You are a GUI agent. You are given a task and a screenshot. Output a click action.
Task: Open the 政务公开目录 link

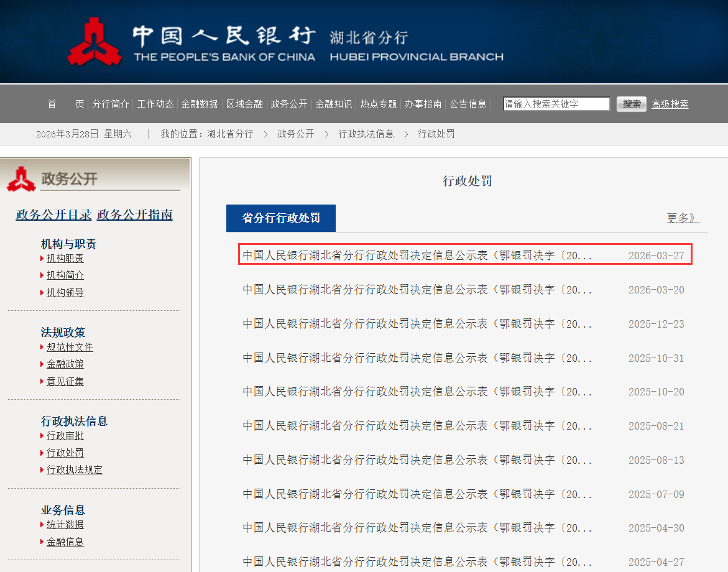pyautogui.click(x=54, y=214)
